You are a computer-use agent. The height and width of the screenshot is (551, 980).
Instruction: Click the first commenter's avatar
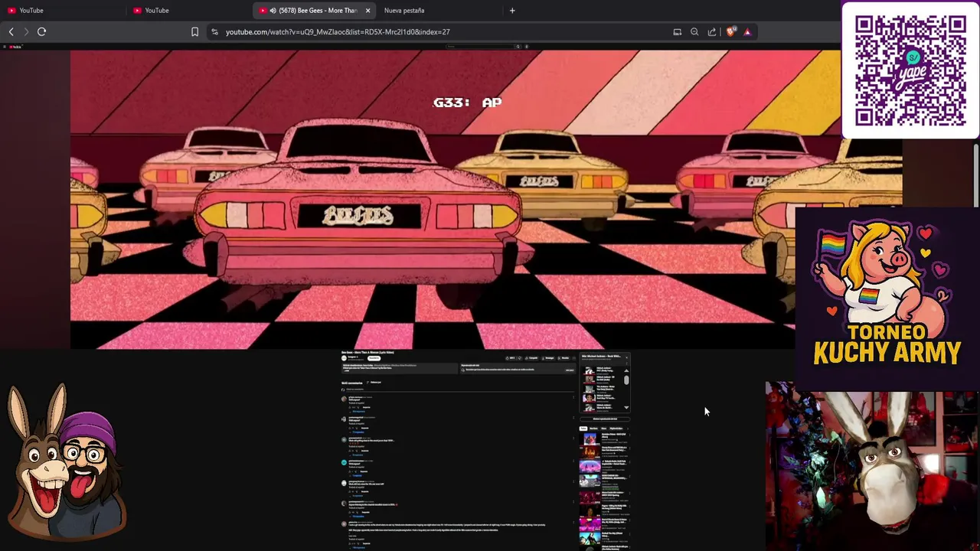pyautogui.click(x=344, y=398)
